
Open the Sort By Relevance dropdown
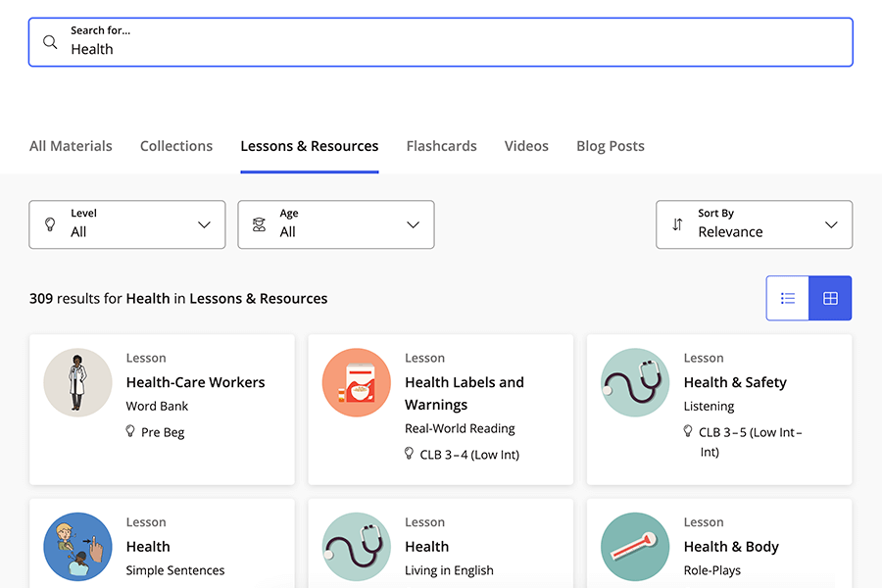754,224
